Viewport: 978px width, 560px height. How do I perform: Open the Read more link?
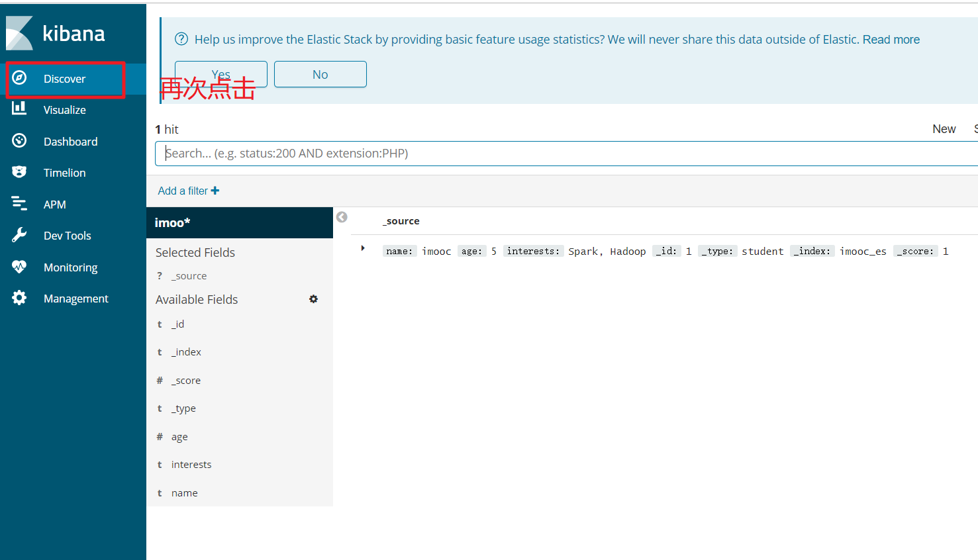(x=891, y=39)
